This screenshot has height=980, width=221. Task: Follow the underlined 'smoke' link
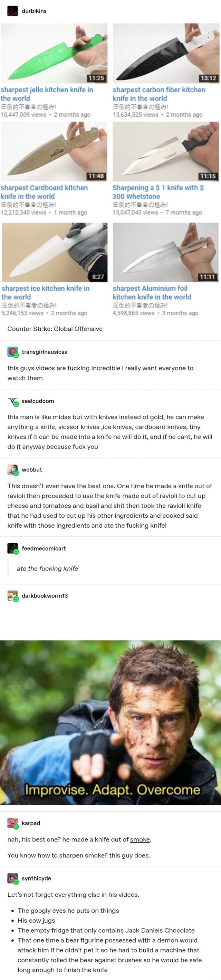point(140,839)
